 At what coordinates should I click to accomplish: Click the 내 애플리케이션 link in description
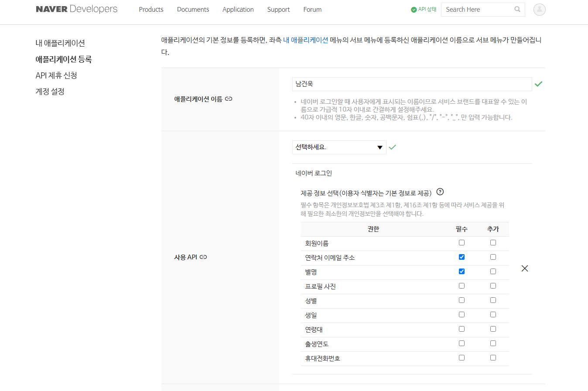305,40
